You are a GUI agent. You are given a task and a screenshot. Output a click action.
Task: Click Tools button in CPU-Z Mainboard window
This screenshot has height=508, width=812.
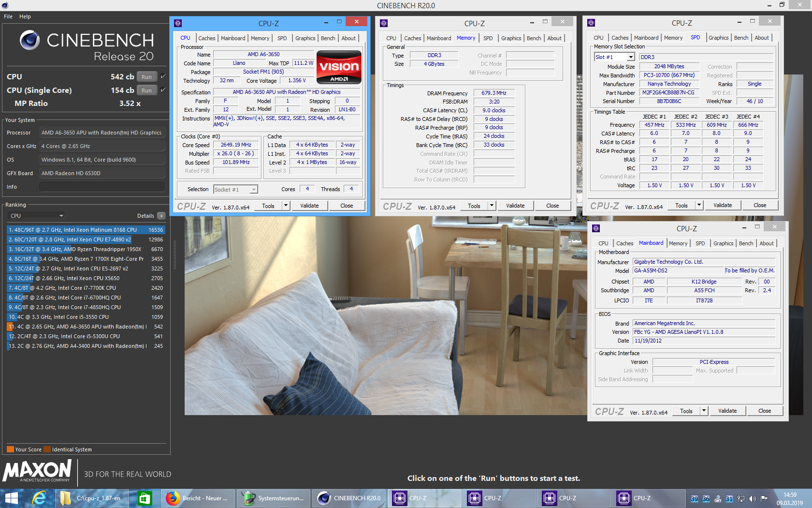coord(686,411)
